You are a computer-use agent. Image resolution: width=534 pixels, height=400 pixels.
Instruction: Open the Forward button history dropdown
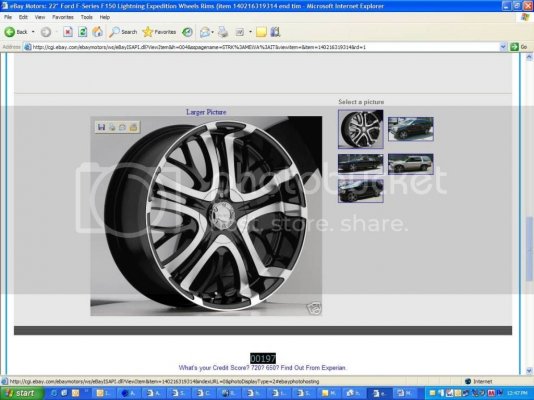tap(56, 32)
